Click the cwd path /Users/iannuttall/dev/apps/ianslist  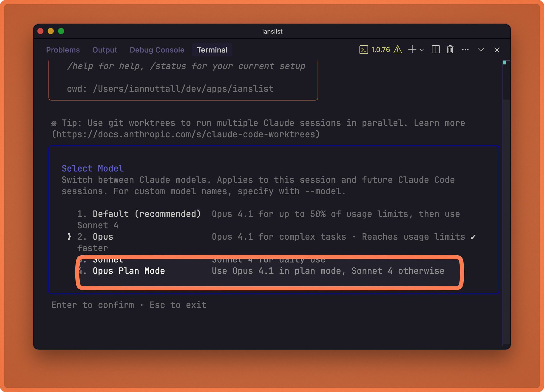tap(183, 89)
